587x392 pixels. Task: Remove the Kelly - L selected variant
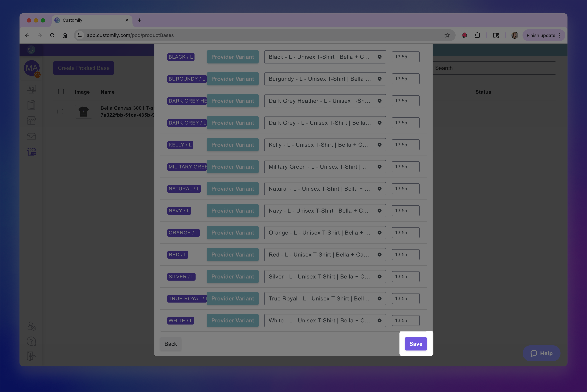tap(379, 145)
